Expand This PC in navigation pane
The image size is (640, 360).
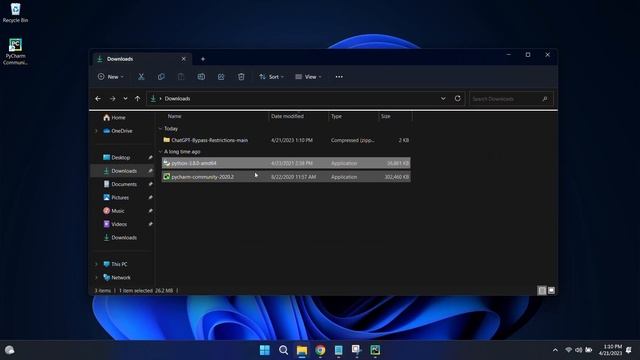point(96,264)
